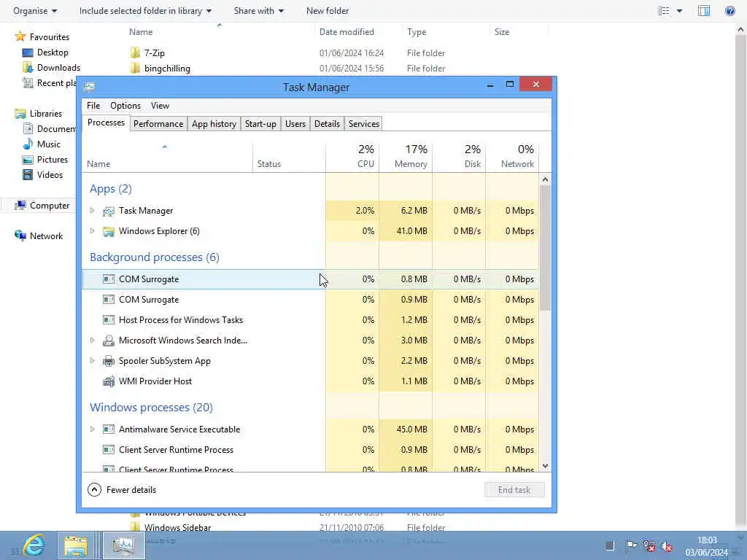Switch to the Start-up tab
The height and width of the screenshot is (560, 747).
[x=260, y=124]
